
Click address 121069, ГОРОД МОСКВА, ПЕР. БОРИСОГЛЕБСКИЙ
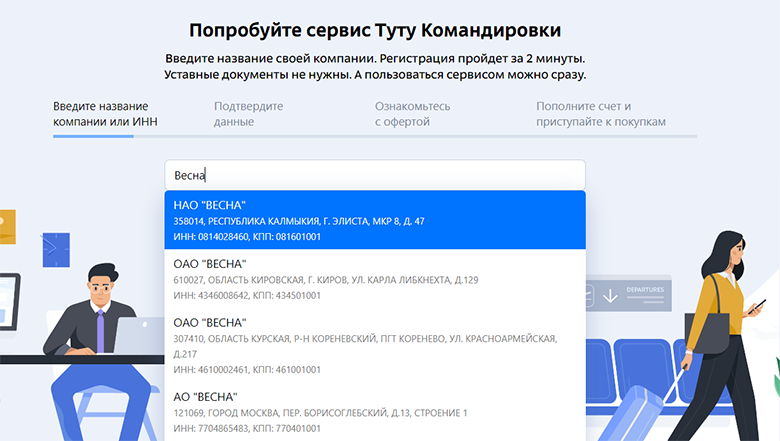pos(320,413)
